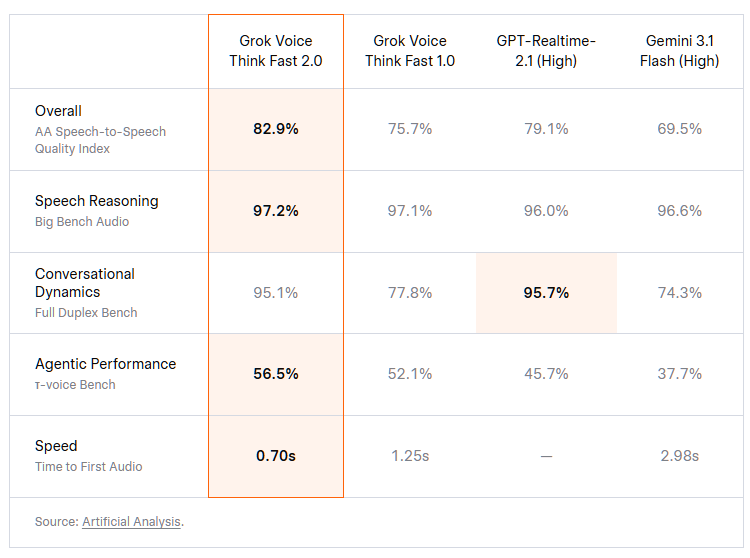The height and width of the screenshot is (558, 750).
Task: Select the Agentic Performance row label
Action: 106,364
